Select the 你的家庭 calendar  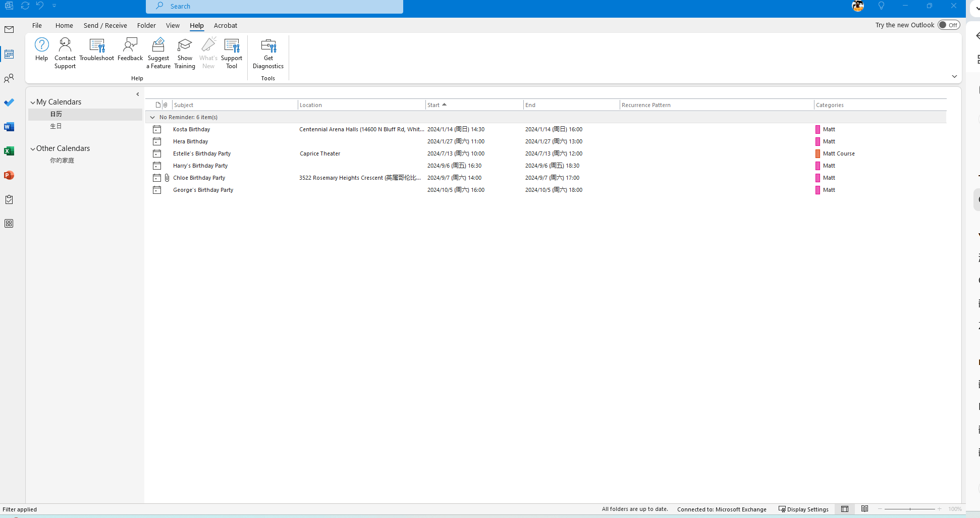[63, 160]
